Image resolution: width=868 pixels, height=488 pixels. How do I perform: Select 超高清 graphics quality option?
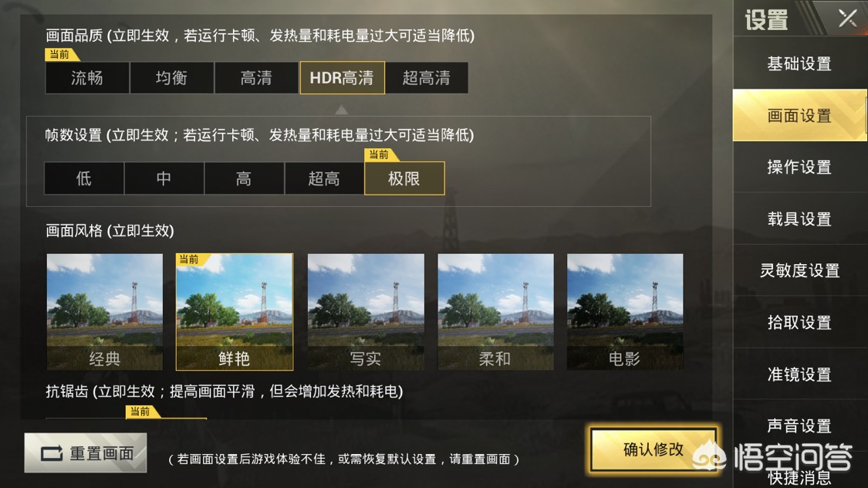pyautogui.click(x=427, y=77)
